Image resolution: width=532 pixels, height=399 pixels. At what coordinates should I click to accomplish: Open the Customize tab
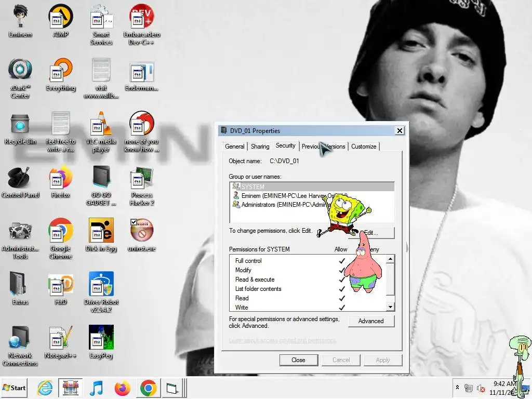(364, 147)
